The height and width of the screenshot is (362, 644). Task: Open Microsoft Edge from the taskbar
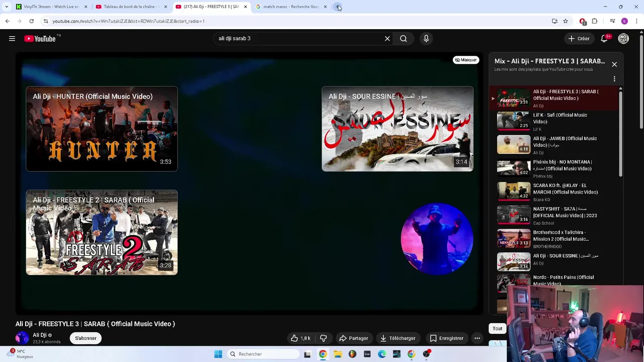(382, 354)
